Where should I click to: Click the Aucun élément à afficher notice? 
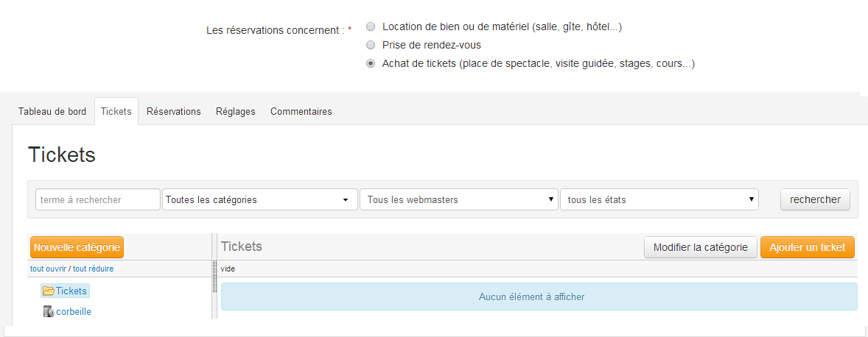coord(539,297)
